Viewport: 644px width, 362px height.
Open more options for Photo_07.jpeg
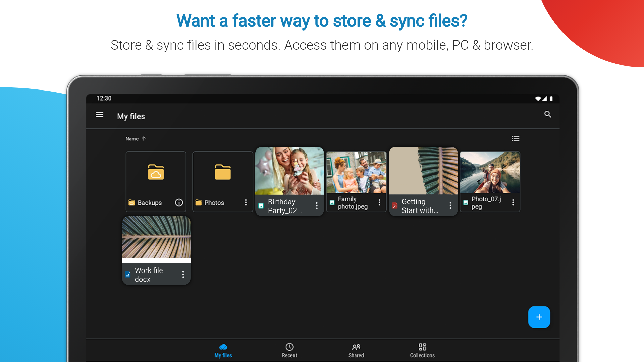pos(513,202)
